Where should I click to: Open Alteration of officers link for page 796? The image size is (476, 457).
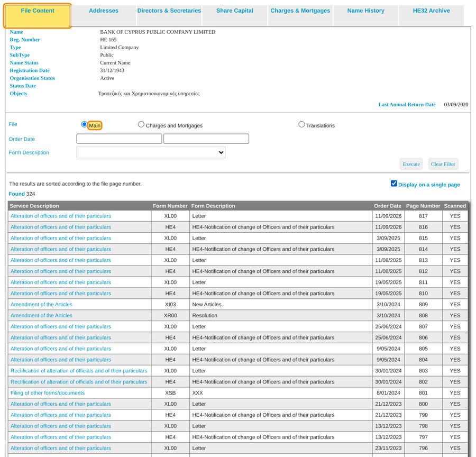(61, 448)
